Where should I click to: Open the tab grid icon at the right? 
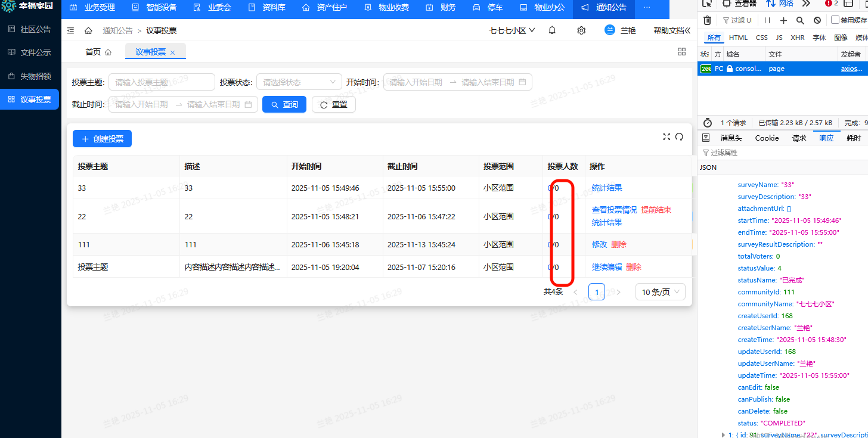pyautogui.click(x=681, y=52)
